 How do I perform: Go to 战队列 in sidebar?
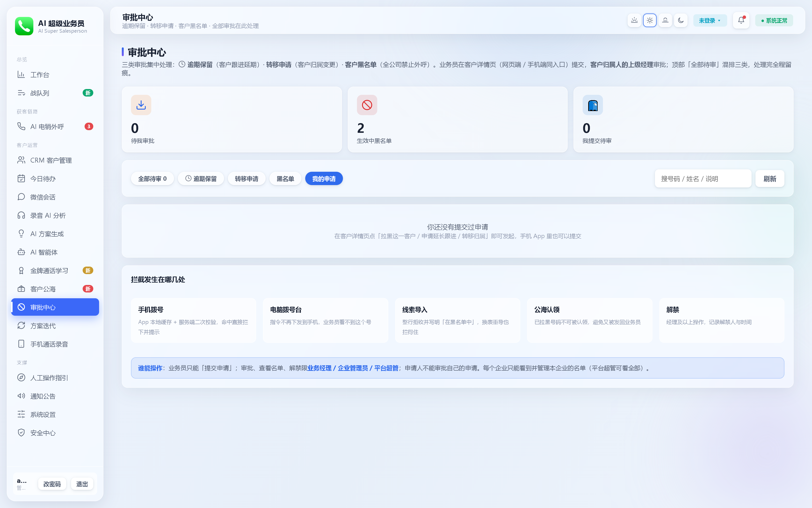pyautogui.click(x=55, y=93)
